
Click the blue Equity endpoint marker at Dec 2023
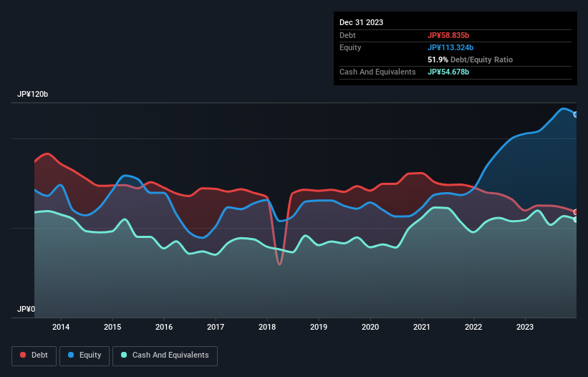(x=576, y=115)
